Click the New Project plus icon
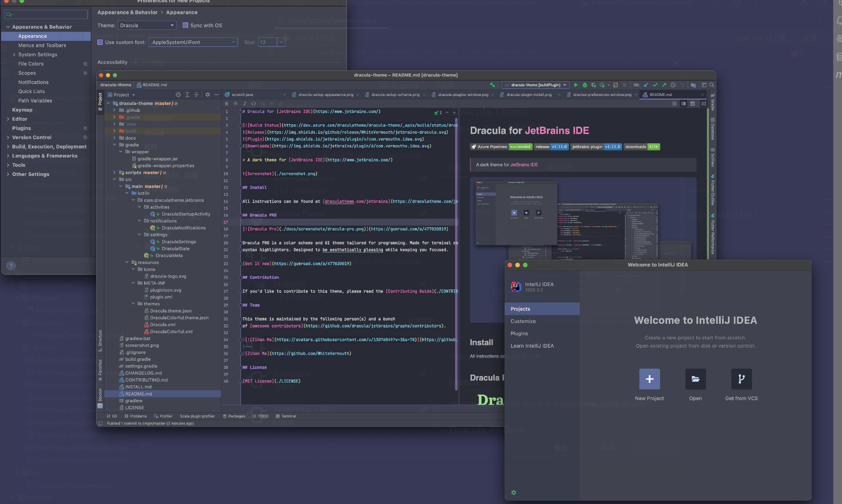Viewport: 842px width, 504px height. pos(649,379)
